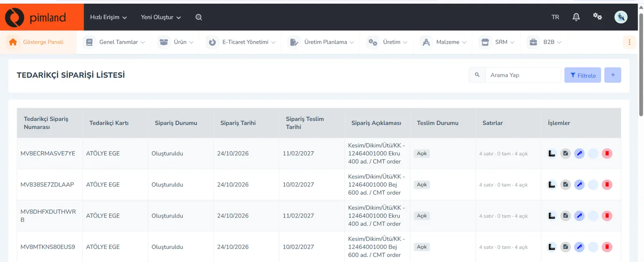Click the pimland logo
The height and width of the screenshot is (262, 644).
[x=35, y=17]
